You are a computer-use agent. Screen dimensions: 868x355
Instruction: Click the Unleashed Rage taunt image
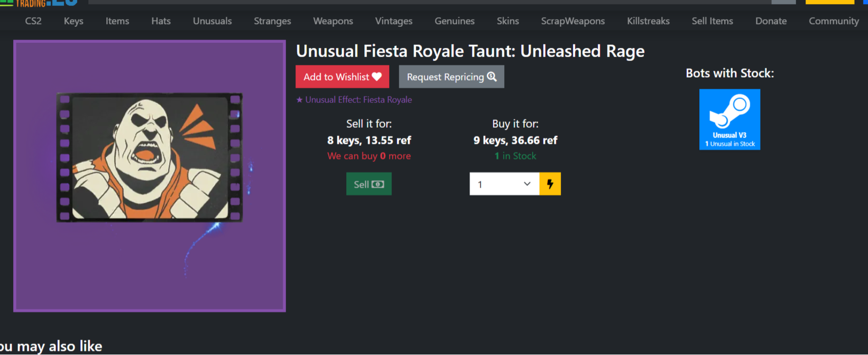click(x=149, y=176)
